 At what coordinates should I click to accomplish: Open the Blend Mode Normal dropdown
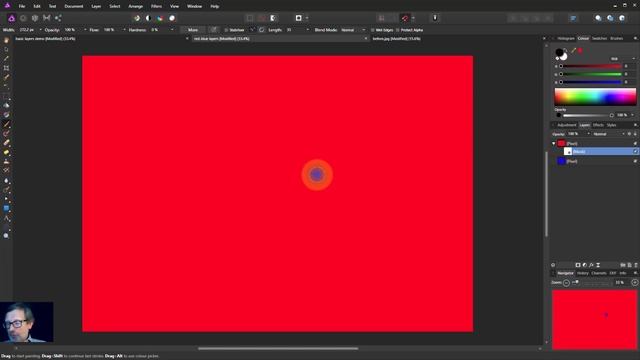[353, 30]
